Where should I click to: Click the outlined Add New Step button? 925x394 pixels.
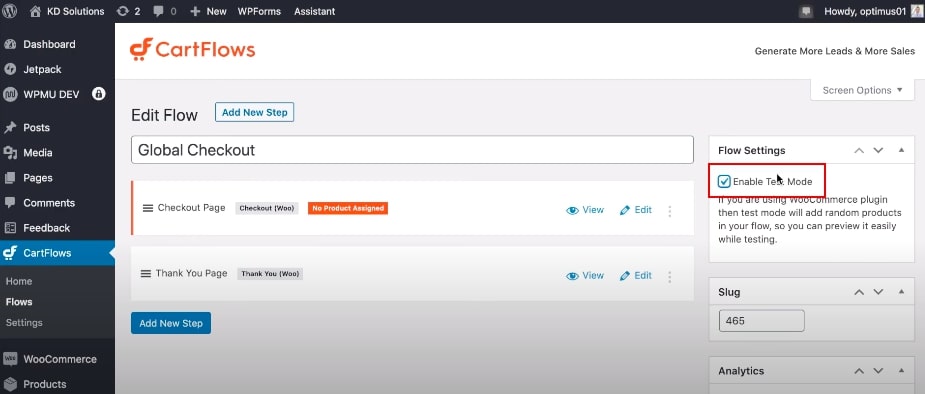[x=254, y=112]
